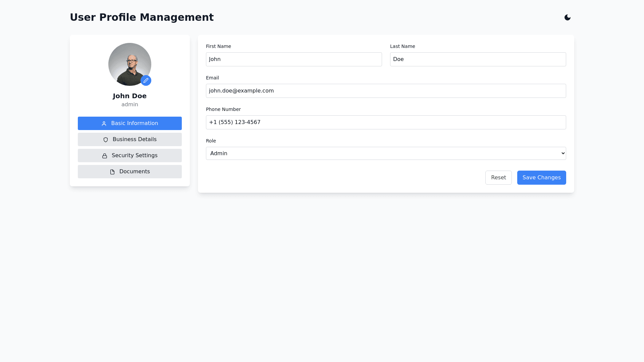Focus the Phone Number input
Image resolution: width=644 pixels, height=362 pixels.
(x=386, y=122)
